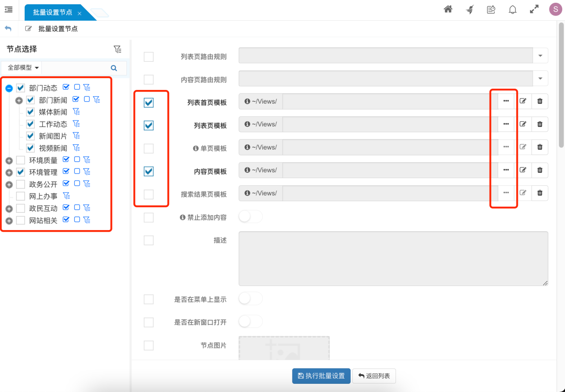Image resolution: width=565 pixels, height=392 pixels.
Task: Click the task log icon near the bell
Action: click(491, 9)
